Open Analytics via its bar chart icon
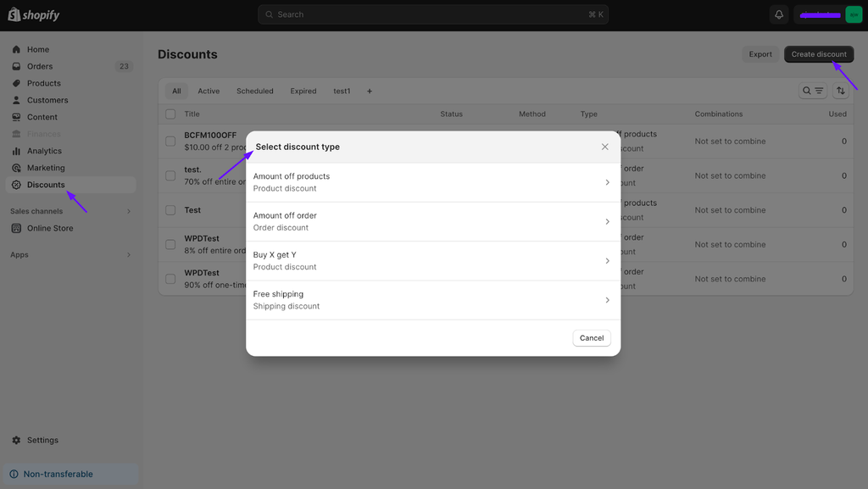 [16, 151]
